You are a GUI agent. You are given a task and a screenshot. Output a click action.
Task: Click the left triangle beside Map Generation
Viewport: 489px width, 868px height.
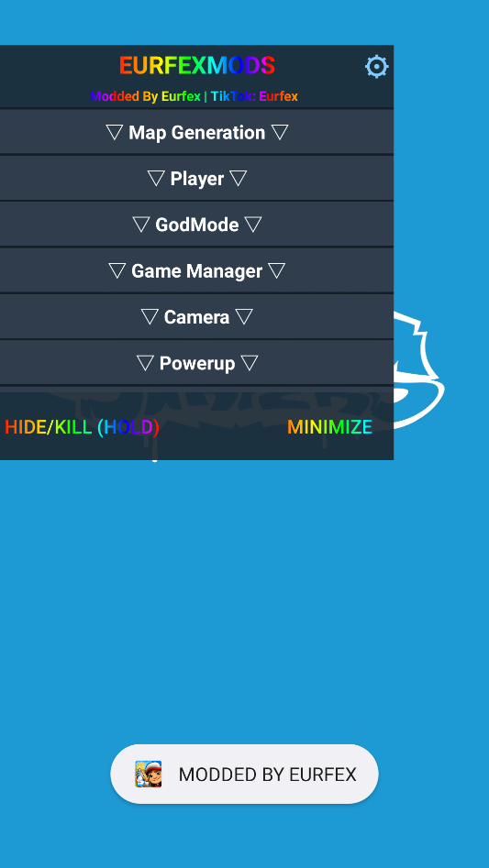[x=114, y=132]
